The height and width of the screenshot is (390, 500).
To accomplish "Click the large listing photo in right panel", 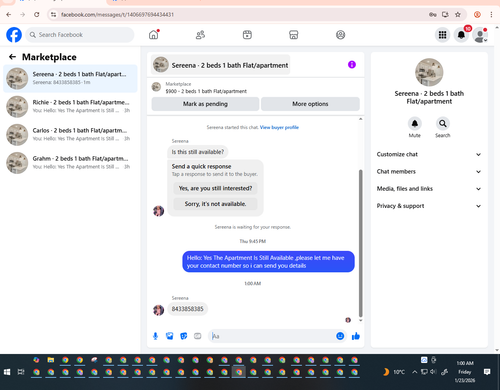I will (x=429, y=72).
